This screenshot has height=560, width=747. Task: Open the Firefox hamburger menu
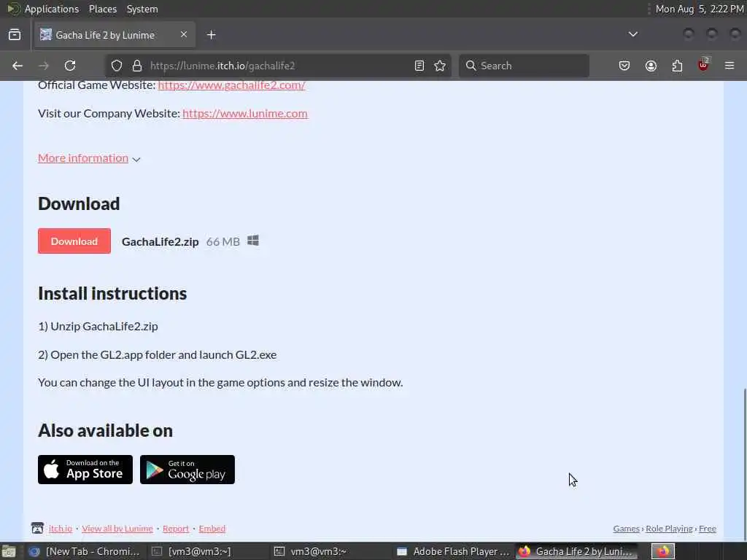[729, 66]
